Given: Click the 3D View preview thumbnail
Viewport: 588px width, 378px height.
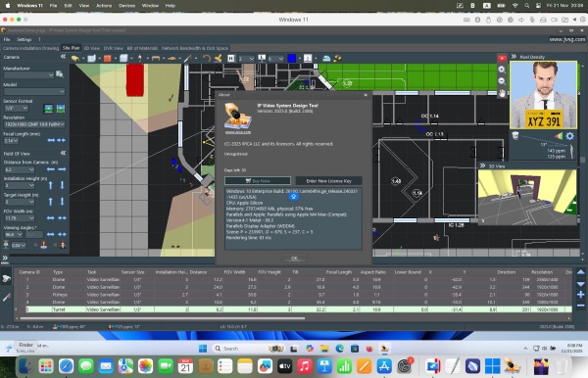Looking at the screenshot, I should tap(527, 197).
